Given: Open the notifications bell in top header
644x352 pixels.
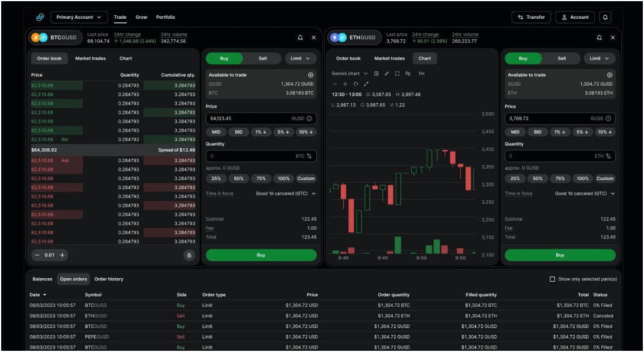Looking at the screenshot, I should [x=605, y=17].
